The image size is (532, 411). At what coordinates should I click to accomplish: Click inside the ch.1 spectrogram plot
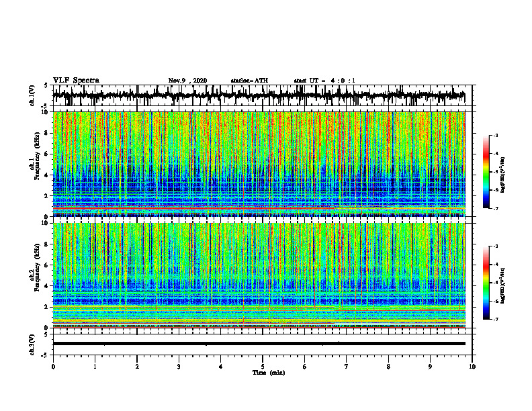click(259, 164)
